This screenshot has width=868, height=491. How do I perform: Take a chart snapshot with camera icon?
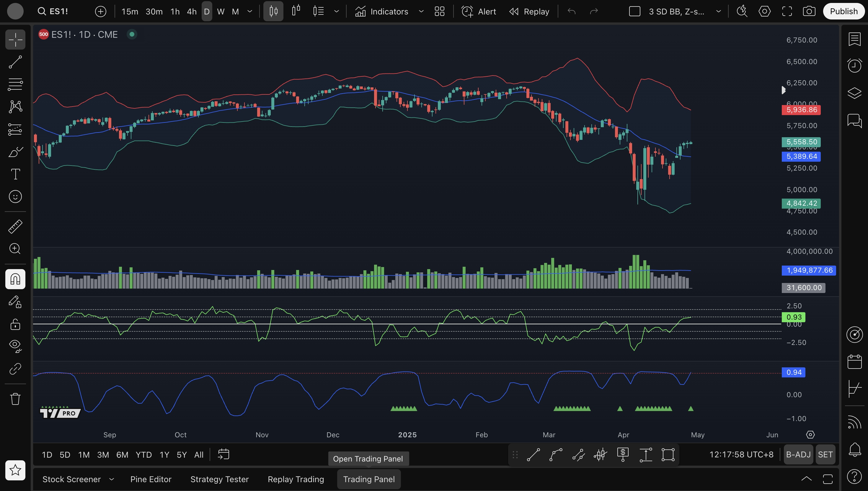[x=809, y=12]
